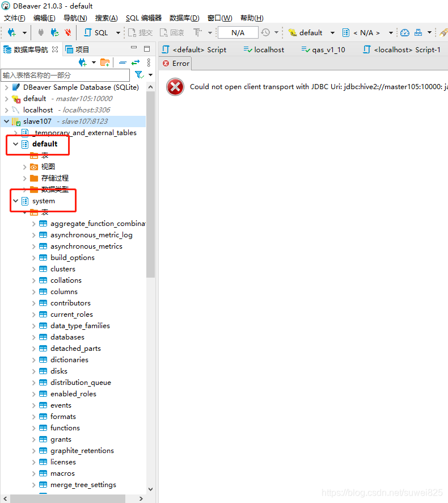The width and height of the screenshot is (448, 503).
Task: Click the navigator's new connection plug icon
Action: [82, 62]
